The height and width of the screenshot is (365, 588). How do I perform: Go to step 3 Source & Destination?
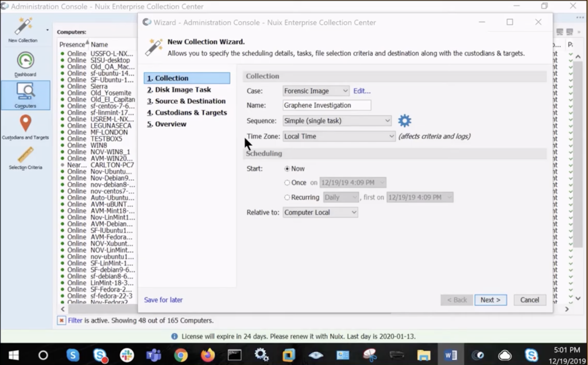187,101
